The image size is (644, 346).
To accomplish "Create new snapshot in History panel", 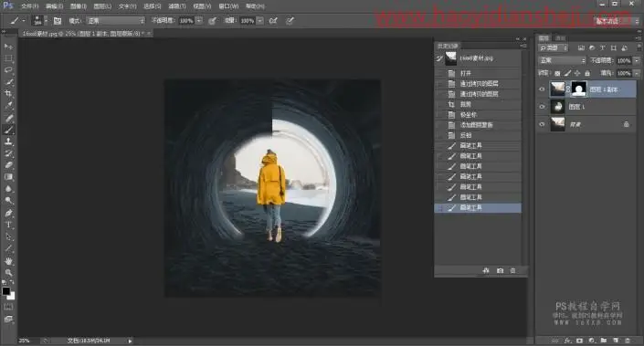I will [x=500, y=270].
